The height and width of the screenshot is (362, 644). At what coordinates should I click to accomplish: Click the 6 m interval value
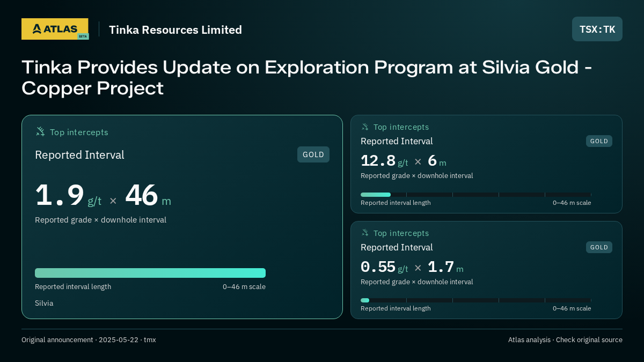point(437,161)
